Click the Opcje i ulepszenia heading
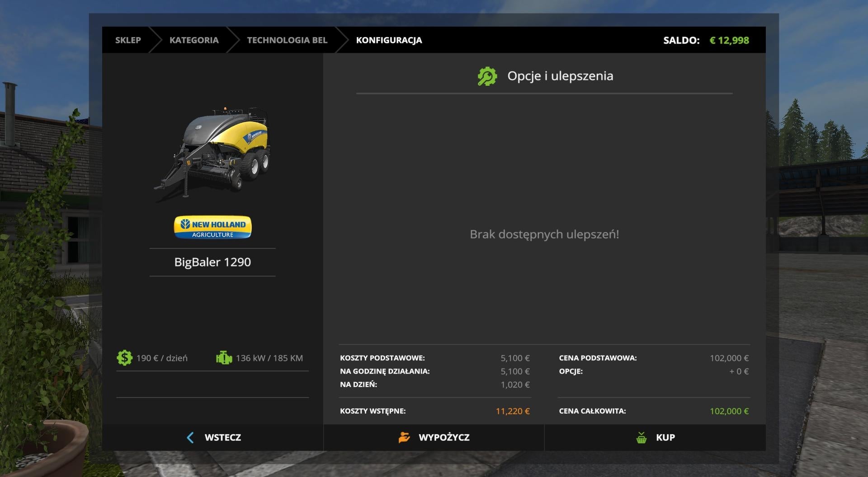The image size is (868, 477). (560, 76)
